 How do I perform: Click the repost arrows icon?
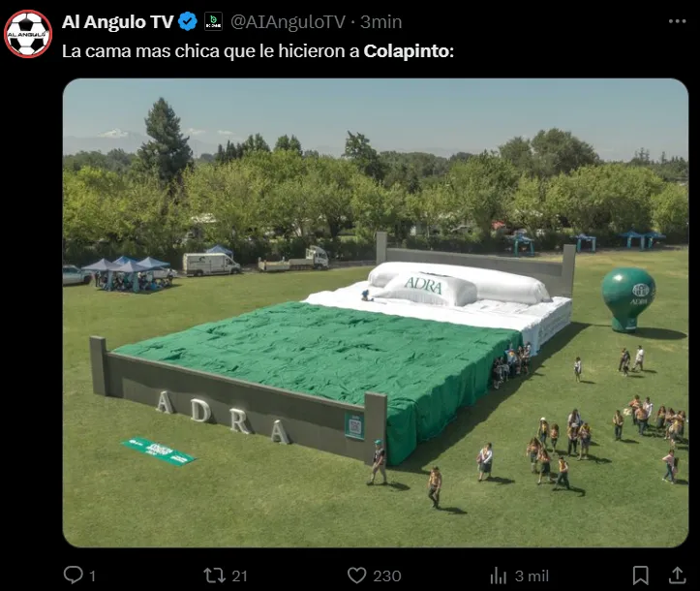click(215, 575)
